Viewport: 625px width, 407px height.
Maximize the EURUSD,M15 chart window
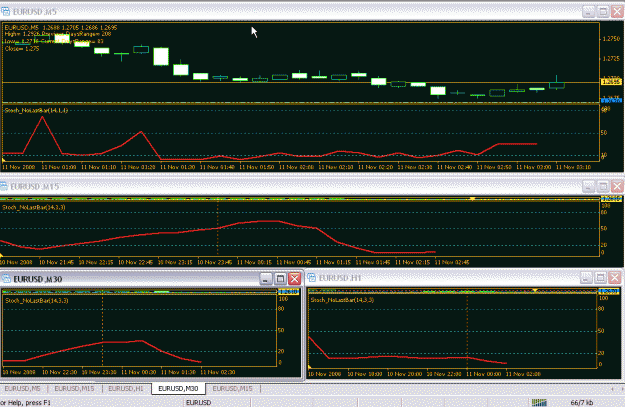(x=603, y=186)
